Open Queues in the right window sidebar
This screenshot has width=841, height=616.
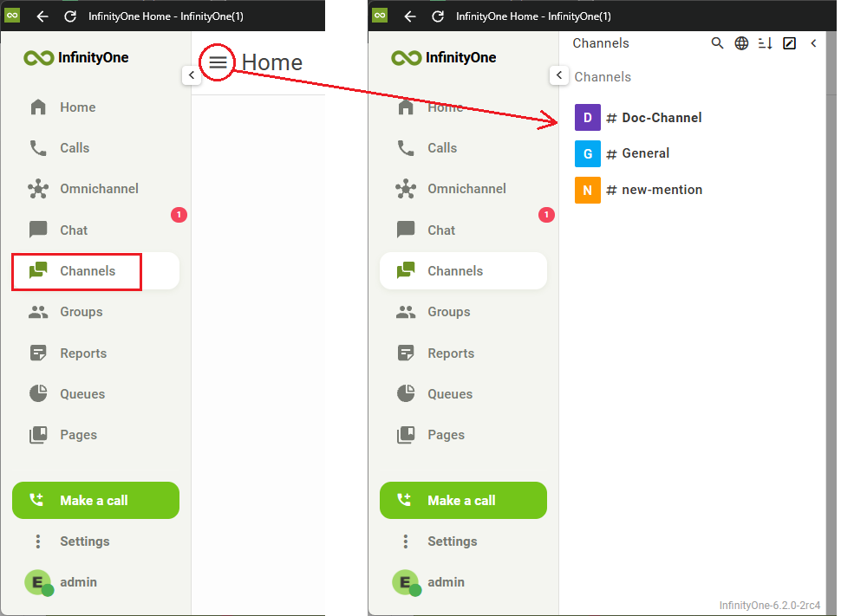coord(463,394)
